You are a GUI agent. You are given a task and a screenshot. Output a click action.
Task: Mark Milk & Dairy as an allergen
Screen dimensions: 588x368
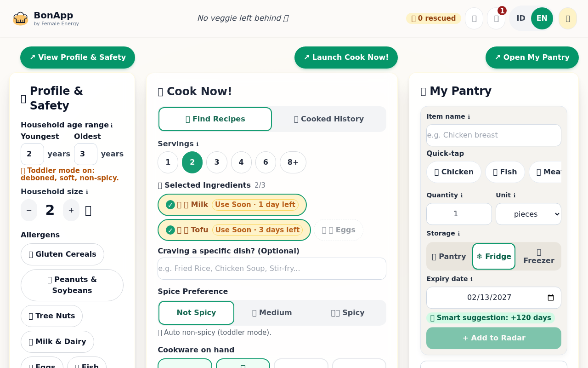coord(57,342)
